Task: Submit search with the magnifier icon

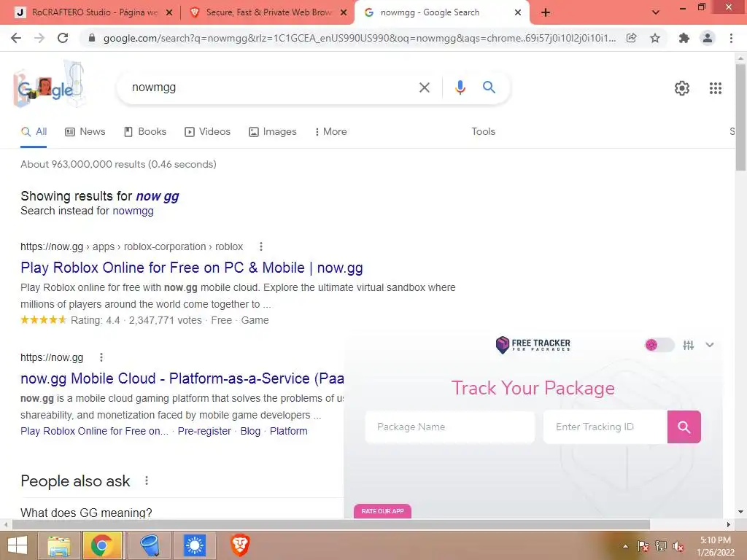Action: tap(489, 87)
